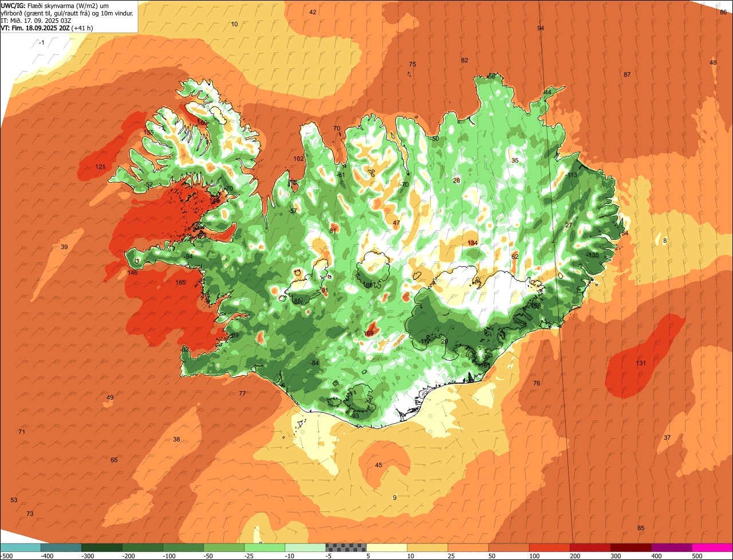
Task: Click the teal -400 to -300 legend swatch
Action: pos(61,547)
